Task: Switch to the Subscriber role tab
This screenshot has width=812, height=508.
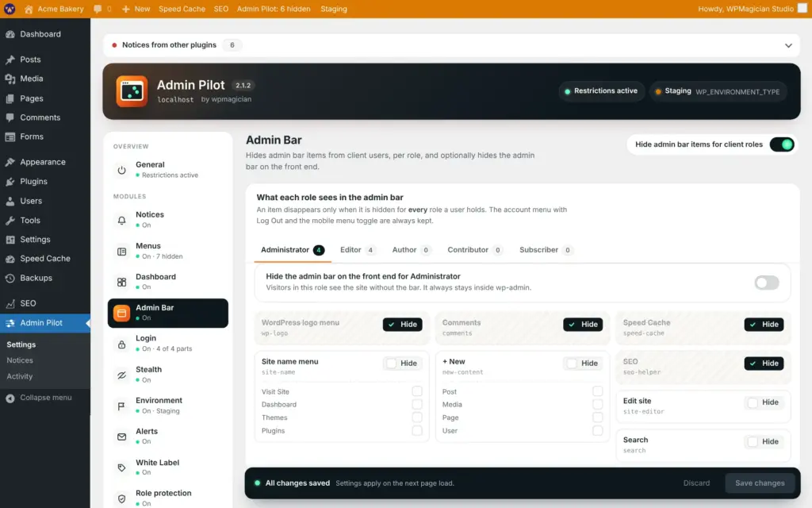Action: point(546,250)
